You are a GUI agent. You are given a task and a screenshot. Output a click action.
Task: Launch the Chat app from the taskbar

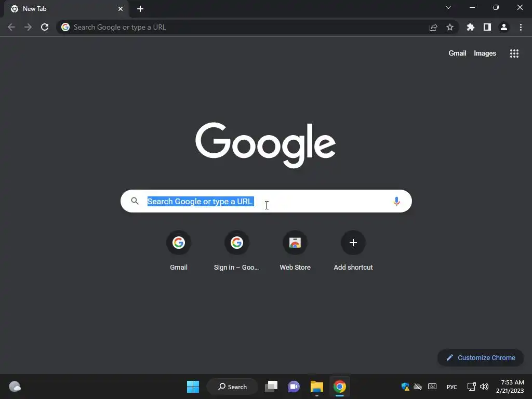(x=294, y=387)
